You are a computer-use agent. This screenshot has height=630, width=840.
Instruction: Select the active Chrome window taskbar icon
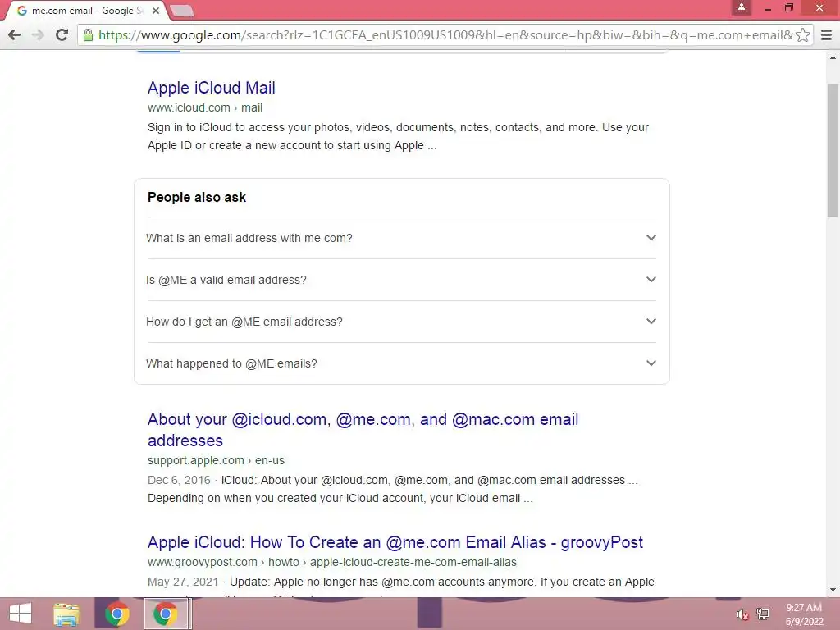(x=166, y=614)
